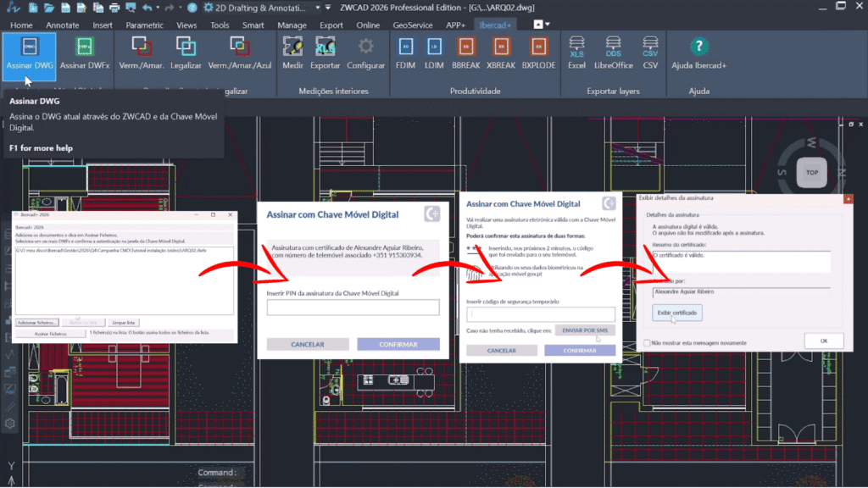Open the Home ribbon tab

point(21,25)
